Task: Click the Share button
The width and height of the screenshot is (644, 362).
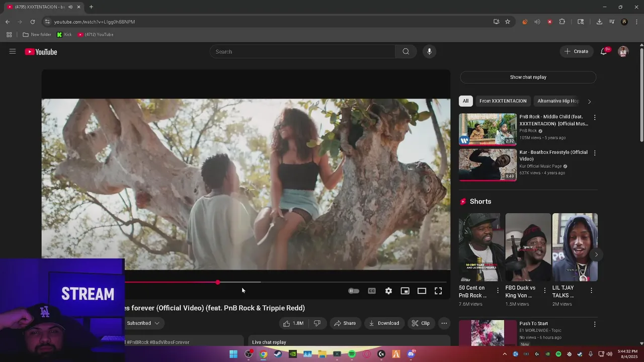Action: click(345, 323)
